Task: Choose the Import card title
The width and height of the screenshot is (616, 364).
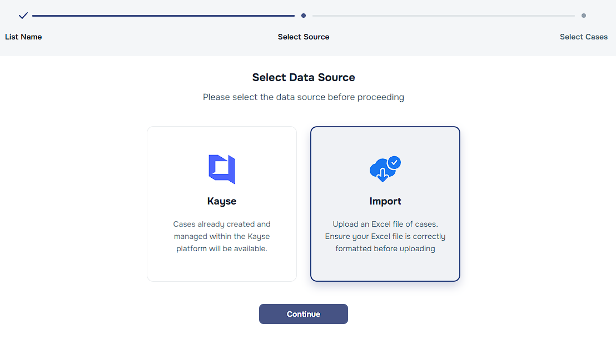Action: pyautogui.click(x=385, y=201)
